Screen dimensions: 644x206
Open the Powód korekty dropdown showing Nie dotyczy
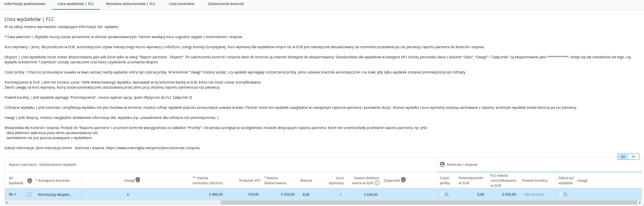pyautogui.click(x=537, y=194)
